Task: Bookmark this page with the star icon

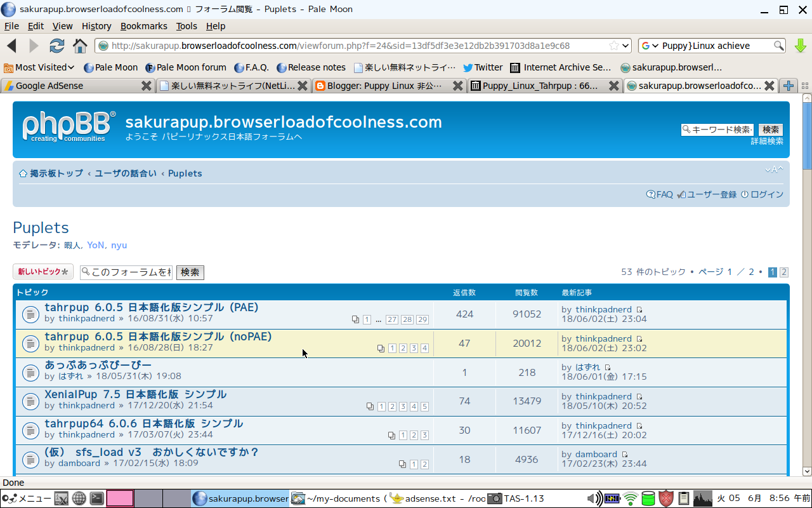Action: tap(613, 46)
